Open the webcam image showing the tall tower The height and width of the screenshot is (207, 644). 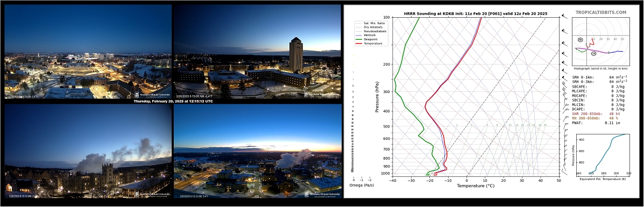tap(258, 52)
